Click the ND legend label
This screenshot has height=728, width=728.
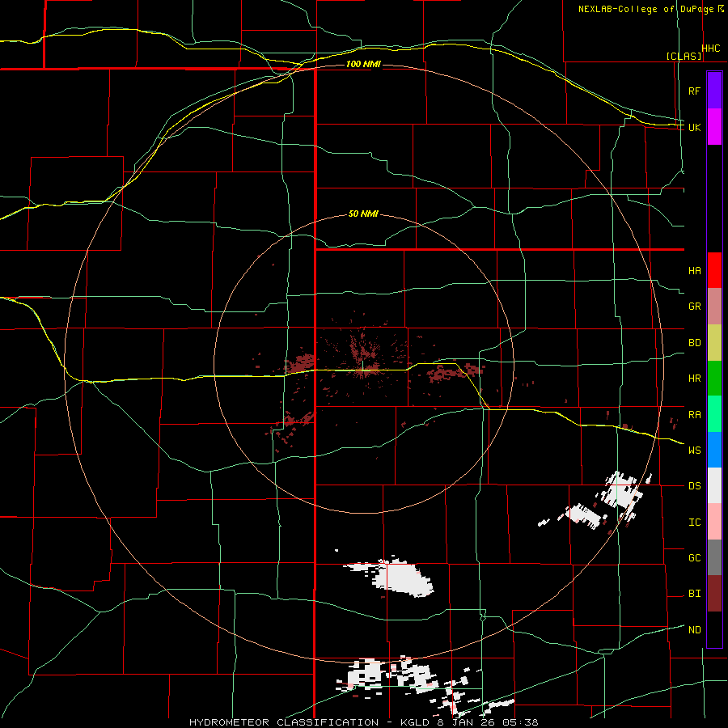[x=694, y=629]
